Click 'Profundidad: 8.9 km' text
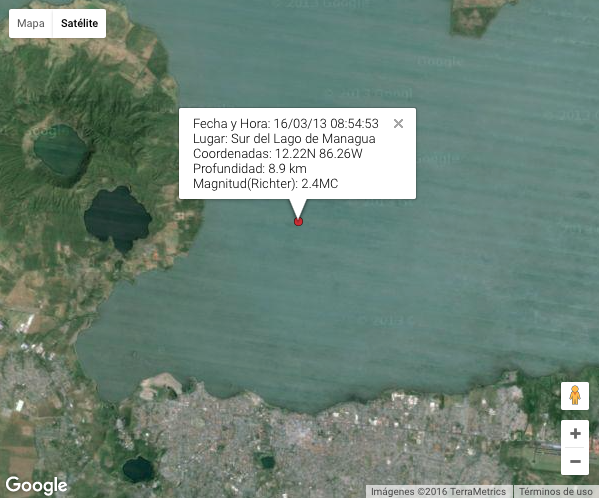 (250, 168)
